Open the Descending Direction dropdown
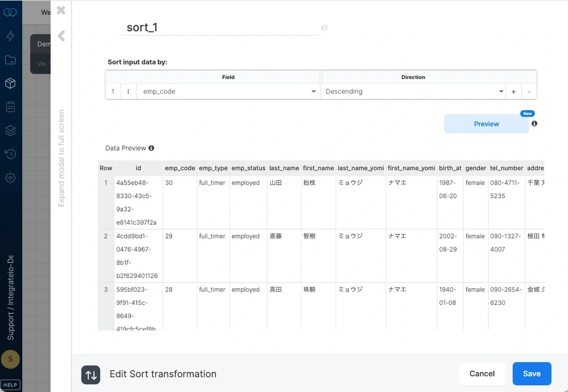568x392 pixels. 413,91
